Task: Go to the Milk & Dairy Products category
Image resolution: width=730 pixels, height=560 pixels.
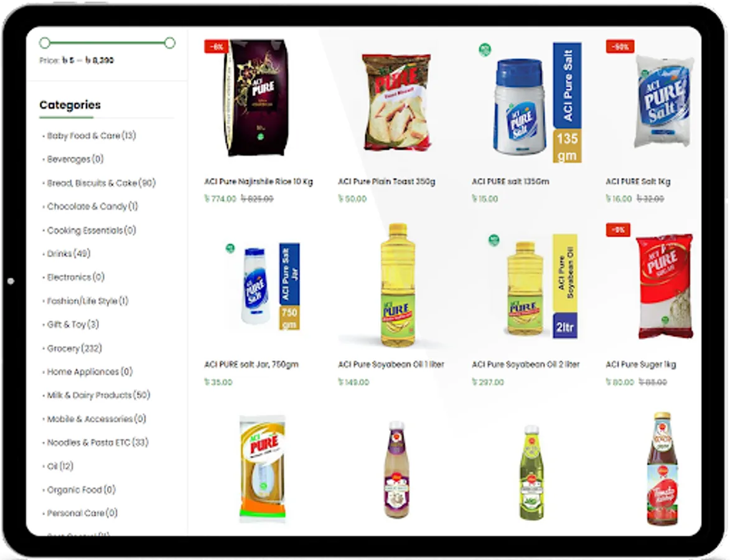Action: pyautogui.click(x=99, y=395)
